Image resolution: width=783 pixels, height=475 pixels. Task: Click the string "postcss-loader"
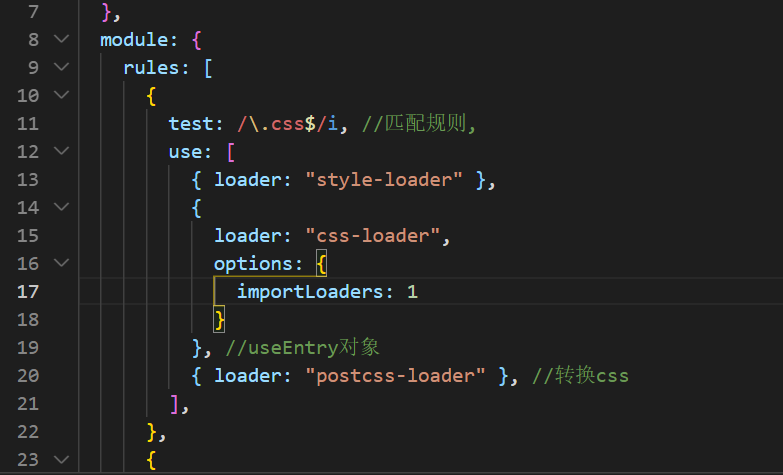click(395, 375)
